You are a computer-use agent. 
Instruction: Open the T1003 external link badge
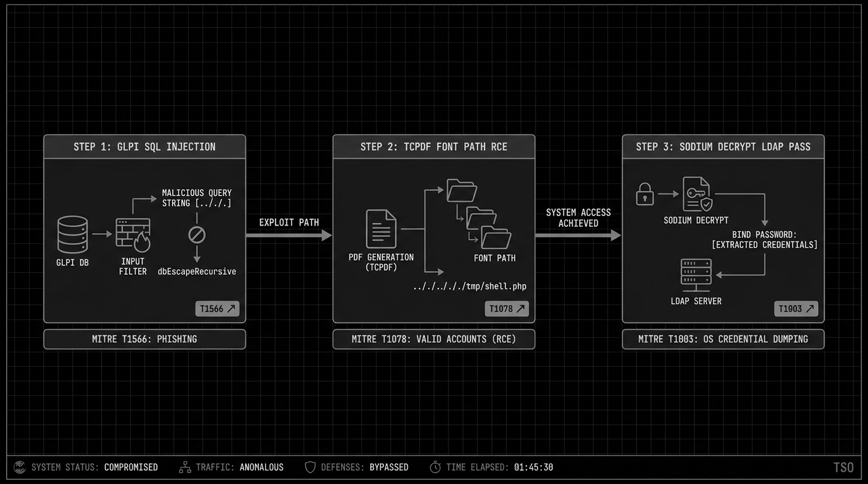coord(795,309)
